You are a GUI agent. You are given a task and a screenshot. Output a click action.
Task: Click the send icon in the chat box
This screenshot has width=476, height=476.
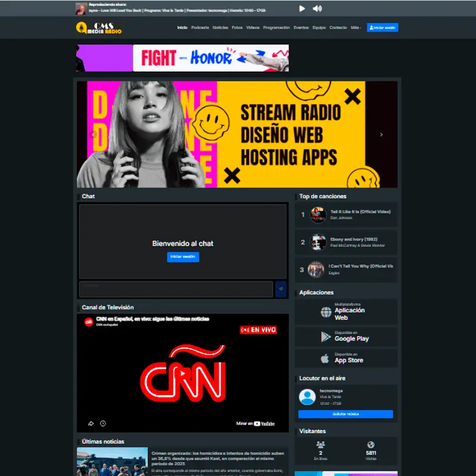(280, 289)
